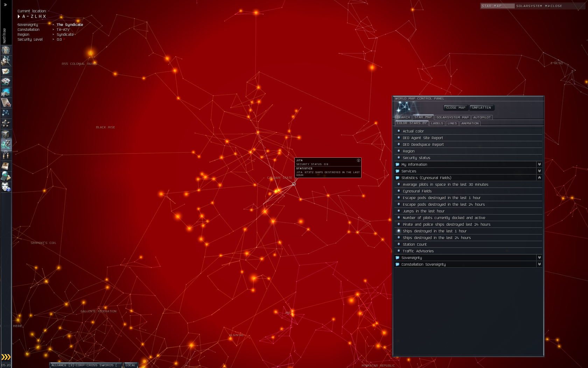Click the Constellation Sovereignty folder icon
Image resolution: width=588 pixels, height=368 pixels.
(x=397, y=264)
